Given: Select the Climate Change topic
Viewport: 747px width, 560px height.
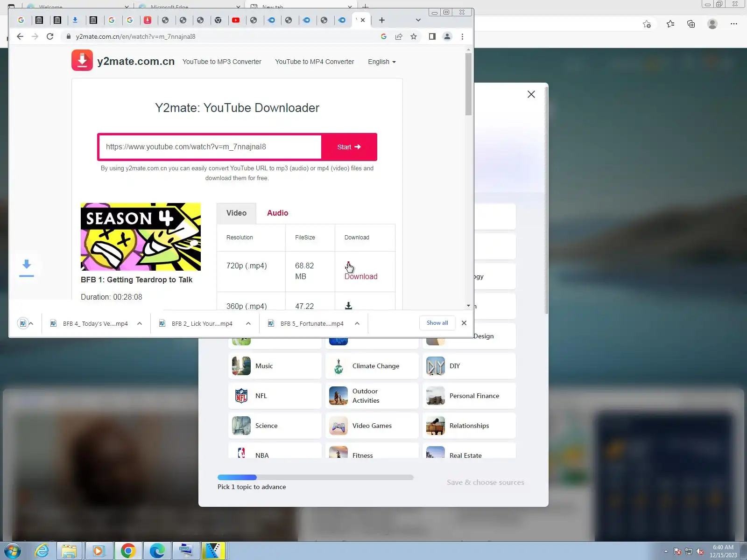Looking at the screenshot, I should coord(372,366).
